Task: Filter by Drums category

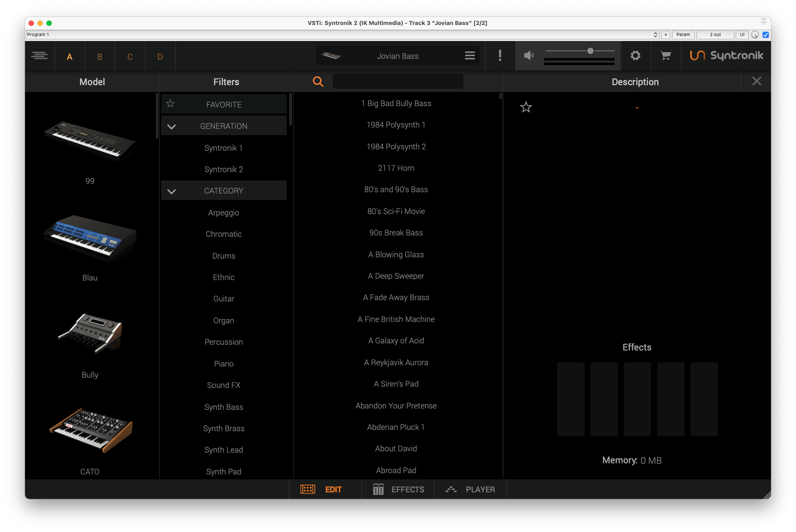Action: [223, 256]
